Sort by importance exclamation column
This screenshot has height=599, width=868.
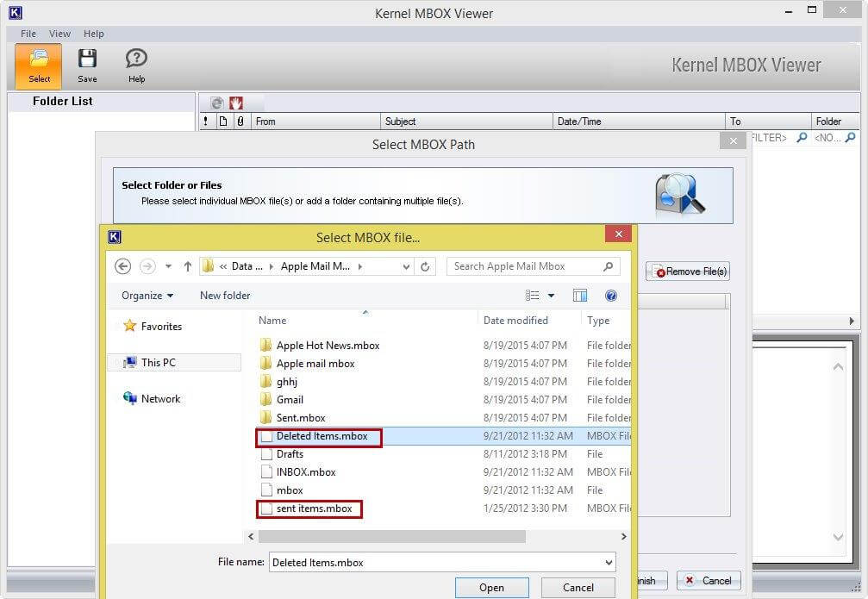(206, 122)
